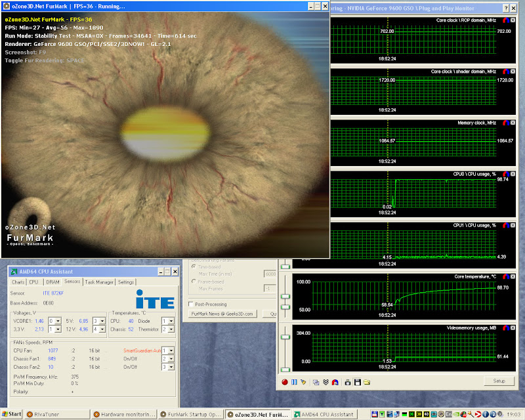
Task: Click the double down-chevron icon in monitoring toolbar
Action: 325,382
